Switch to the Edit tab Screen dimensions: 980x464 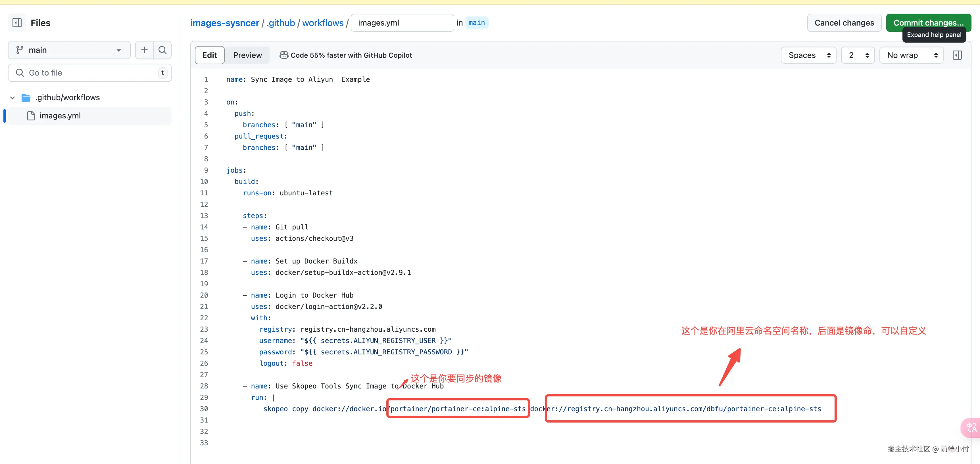point(209,55)
